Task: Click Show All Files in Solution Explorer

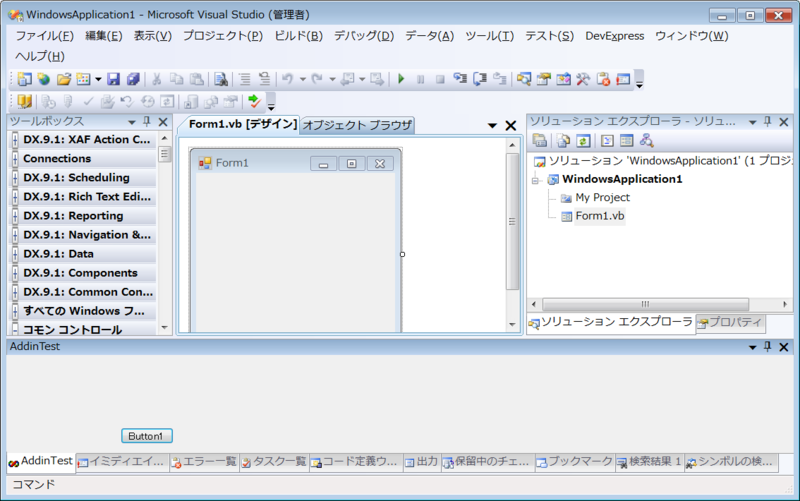Action: tap(563, 140)
